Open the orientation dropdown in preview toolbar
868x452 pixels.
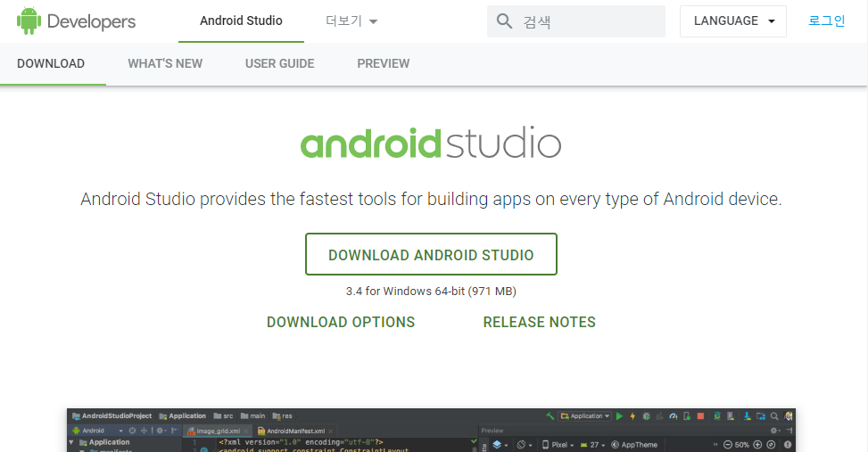tap(525, 445)
